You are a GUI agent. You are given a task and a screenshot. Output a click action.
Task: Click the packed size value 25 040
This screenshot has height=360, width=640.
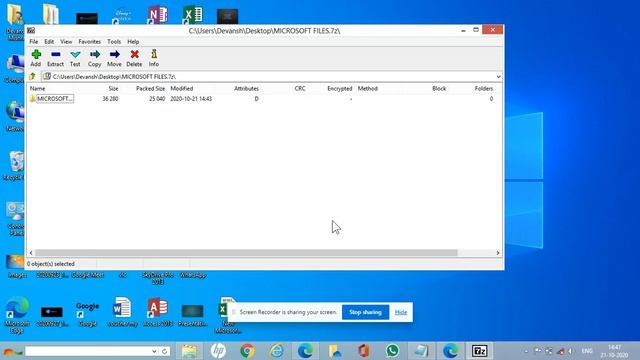click(157, 99)
